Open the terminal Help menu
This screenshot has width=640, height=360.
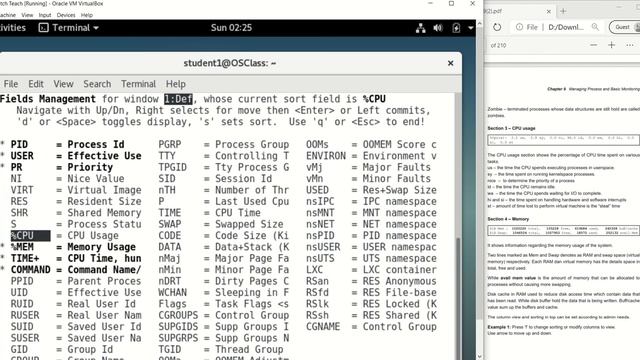176,84
